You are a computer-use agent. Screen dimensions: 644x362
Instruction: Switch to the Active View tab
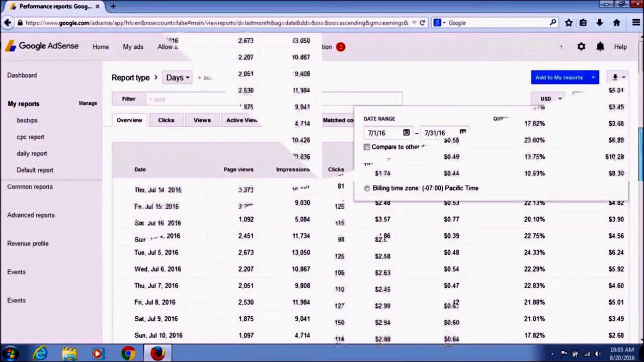[x=242, y=120]
